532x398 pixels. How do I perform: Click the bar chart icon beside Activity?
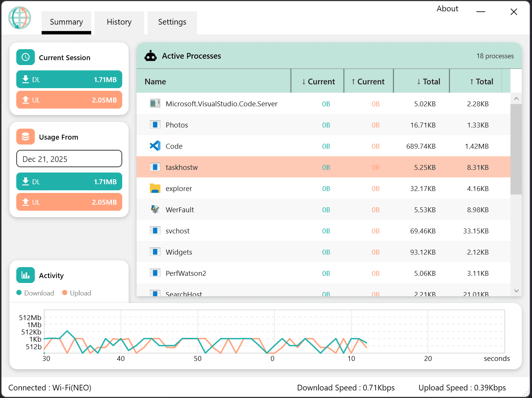pos(25,275)
